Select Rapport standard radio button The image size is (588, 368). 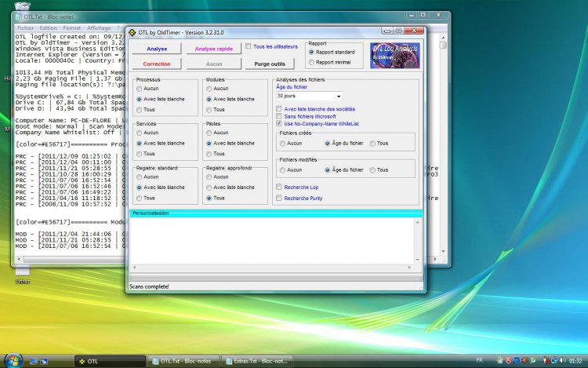pos(311,52)
